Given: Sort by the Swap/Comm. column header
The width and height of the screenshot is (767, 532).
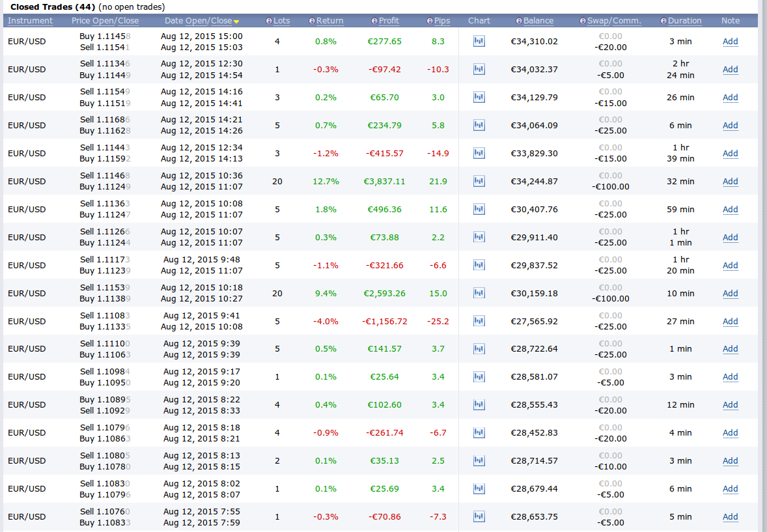Looking at the screenshot, I should (614, 21).
